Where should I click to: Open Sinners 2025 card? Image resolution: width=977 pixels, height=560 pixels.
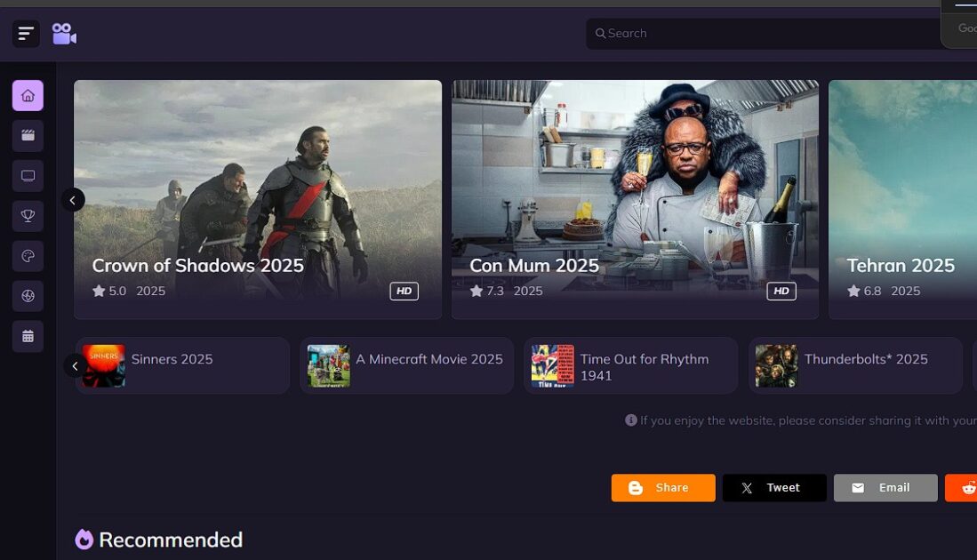[182, 365]
